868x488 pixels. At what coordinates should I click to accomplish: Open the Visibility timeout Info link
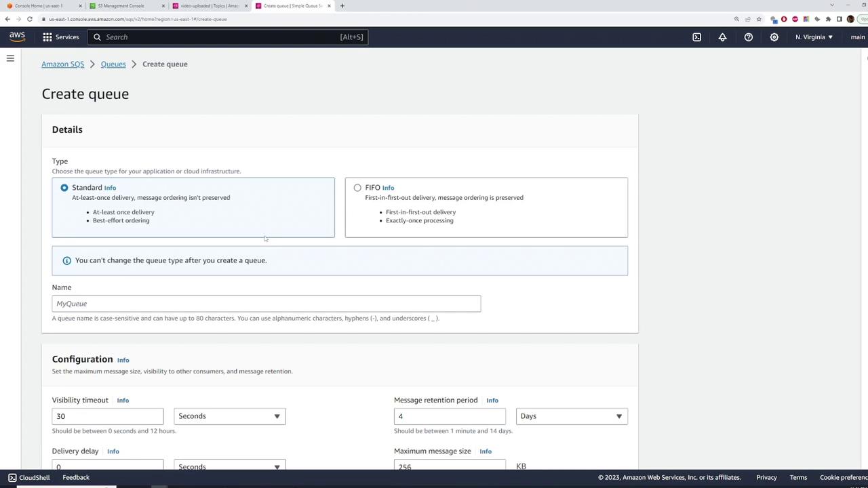coord(123,401)
